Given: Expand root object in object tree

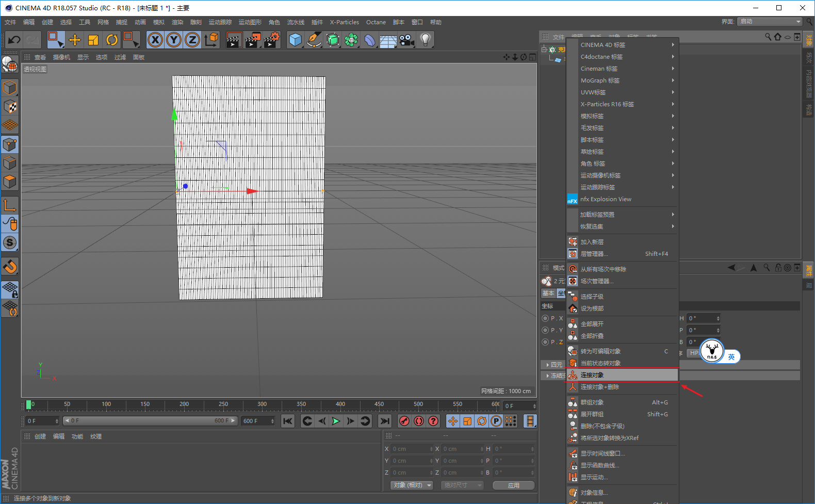Looking at the screenshot, I should pos(544,50).
